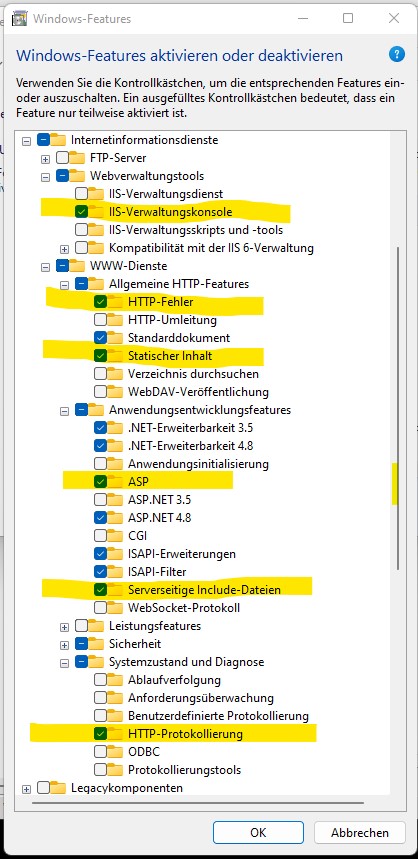The image size is (418, 859).
Task: Select the Anwendungsinitialisierung tree item
Action: tap(198, 463)
